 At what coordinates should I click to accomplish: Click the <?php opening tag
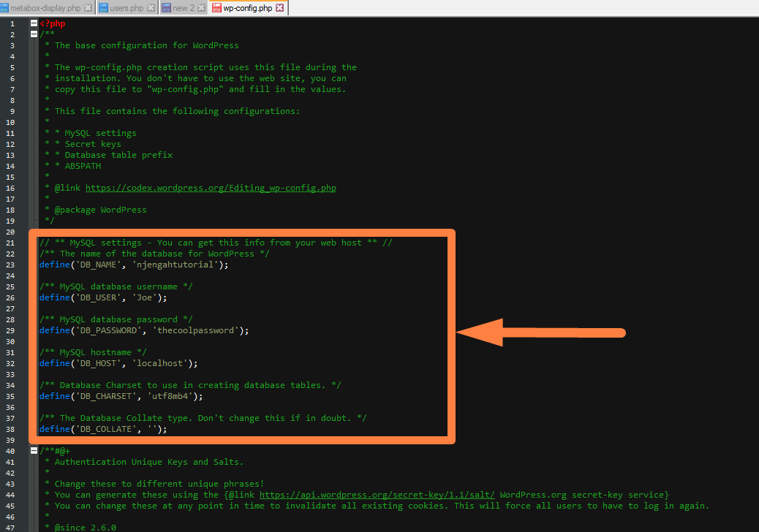[x=53, y=23]
